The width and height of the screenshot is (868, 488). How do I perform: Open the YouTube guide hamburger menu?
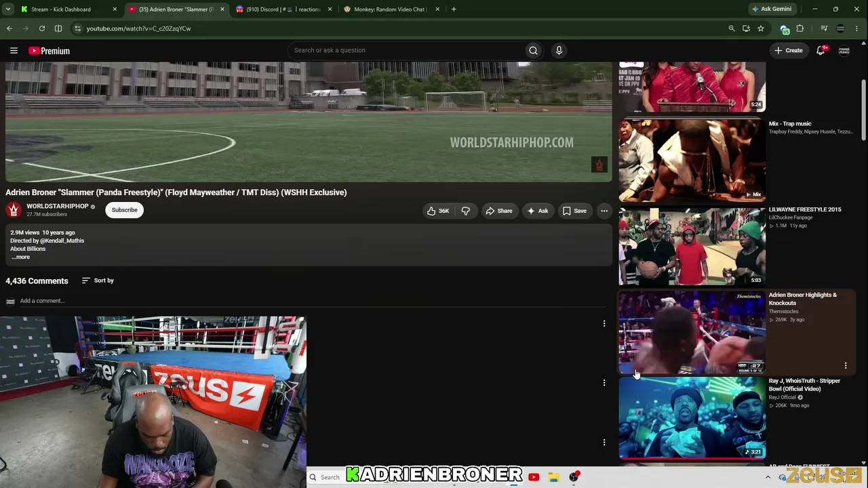point(14,51)
